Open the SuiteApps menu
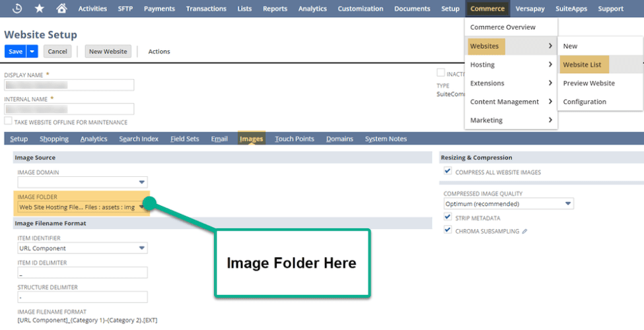 [x=571, y=9]
